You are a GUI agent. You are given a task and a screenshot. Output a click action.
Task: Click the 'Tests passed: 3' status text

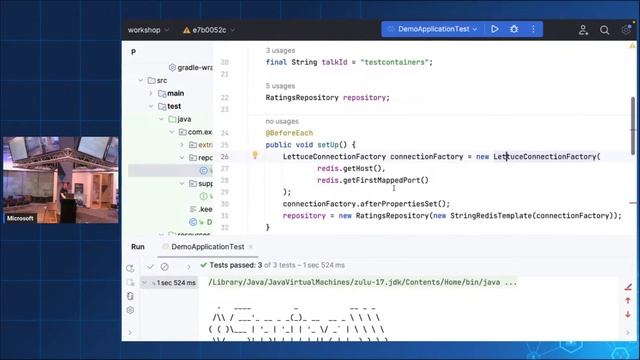pyautogui.click(x=236, y=265)
